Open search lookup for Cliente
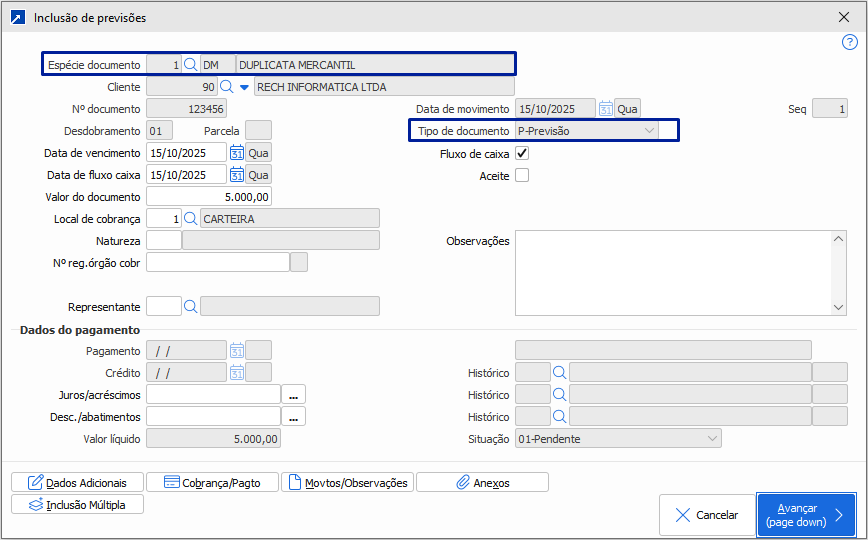 click(x=225, y=87)
